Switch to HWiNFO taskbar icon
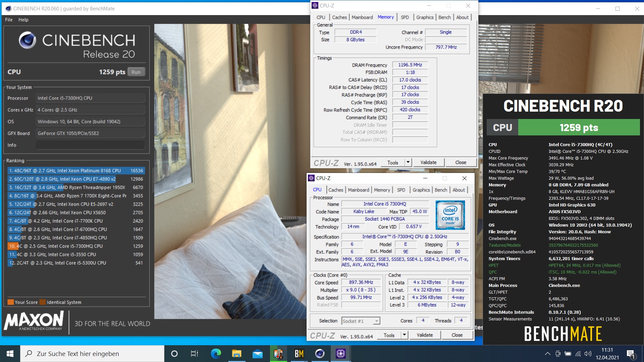 [278, 354]
